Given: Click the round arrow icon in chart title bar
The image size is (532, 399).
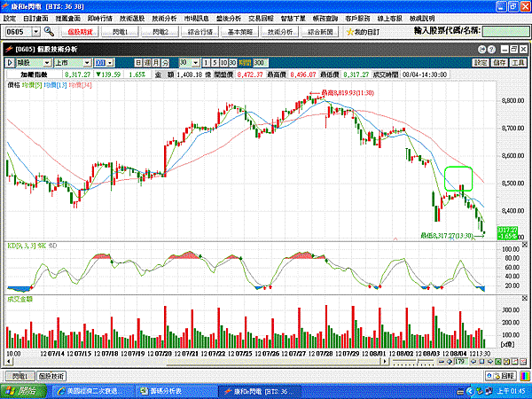Looking at the screenshot, I should (481, 50).
